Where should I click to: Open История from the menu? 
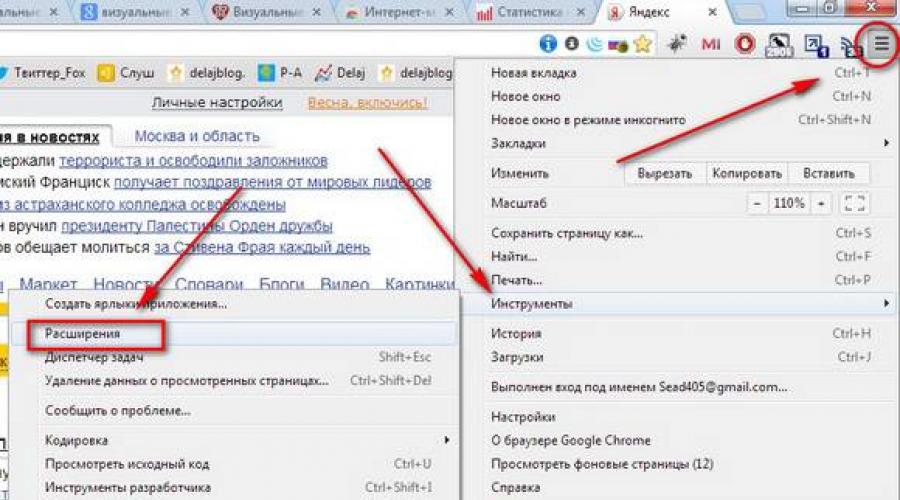click(680, 334)
